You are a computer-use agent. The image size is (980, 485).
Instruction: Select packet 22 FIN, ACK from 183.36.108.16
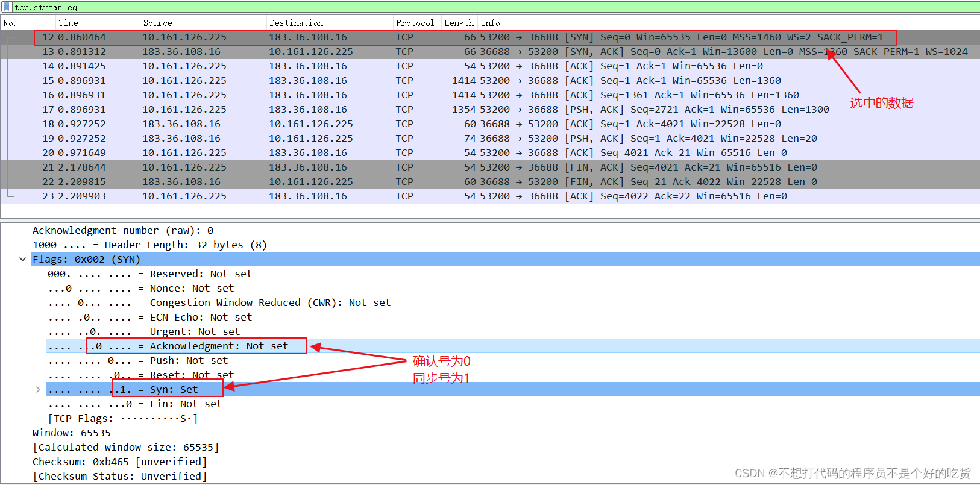pos(490,182)
